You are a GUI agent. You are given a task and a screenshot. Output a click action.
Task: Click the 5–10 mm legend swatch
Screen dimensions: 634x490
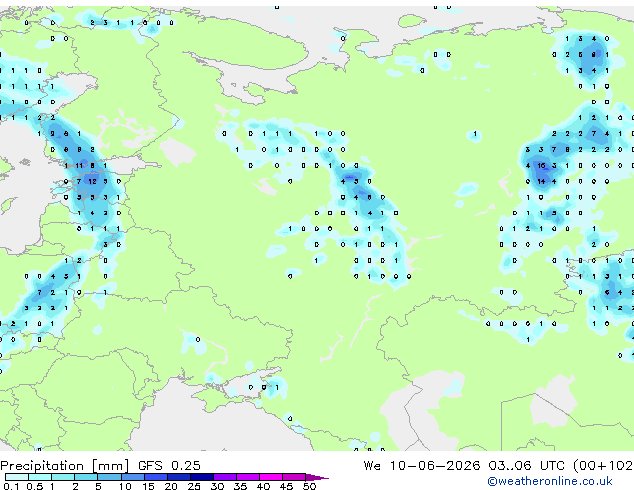click(x=109, y=477)
